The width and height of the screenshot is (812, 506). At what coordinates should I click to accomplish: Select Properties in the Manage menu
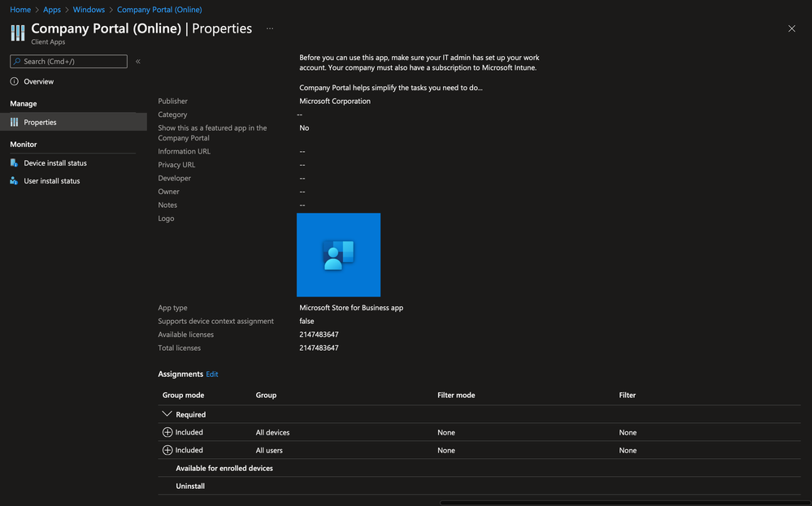point(73,122)
